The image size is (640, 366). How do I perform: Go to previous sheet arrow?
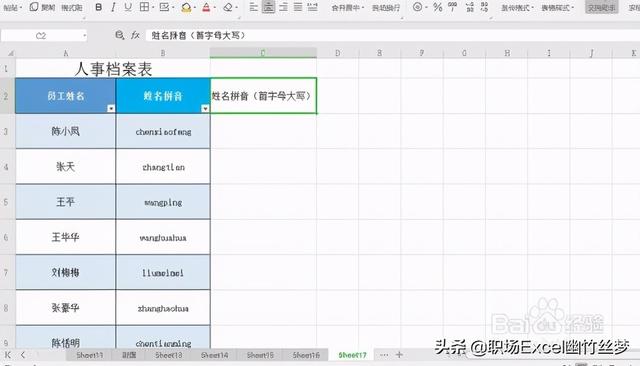click(23, 355)
